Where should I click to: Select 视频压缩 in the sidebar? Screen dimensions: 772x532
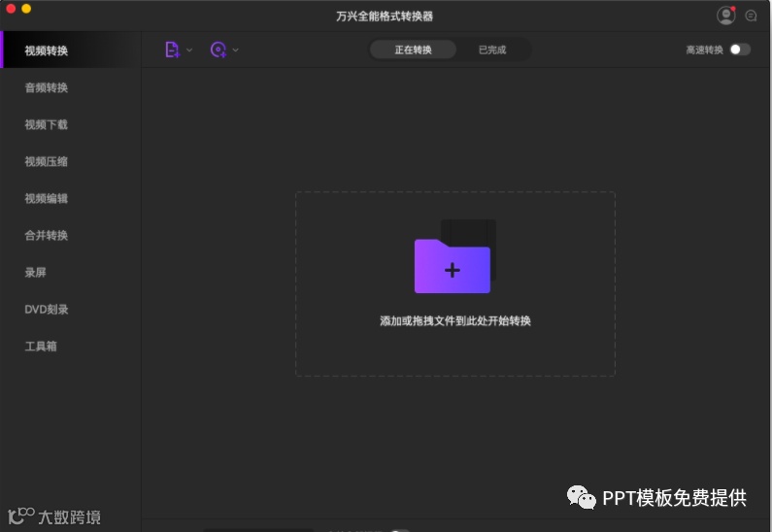47,161
